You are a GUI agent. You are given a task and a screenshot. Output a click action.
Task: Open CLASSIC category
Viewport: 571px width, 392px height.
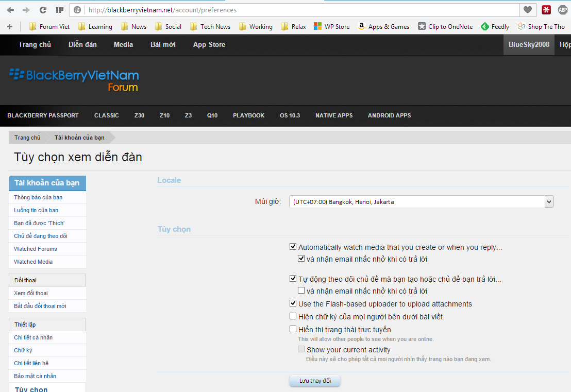[106, 115]
